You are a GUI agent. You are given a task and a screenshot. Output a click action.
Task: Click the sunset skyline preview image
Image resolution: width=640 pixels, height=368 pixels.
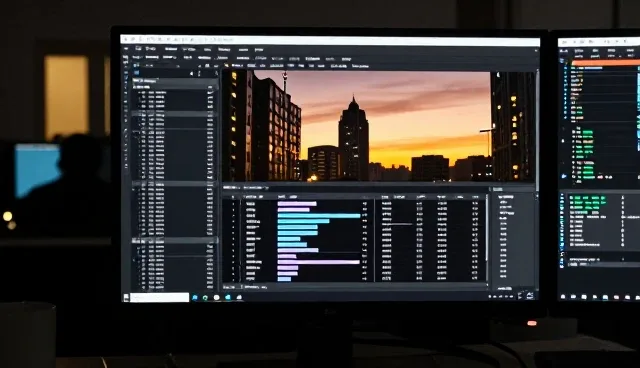pyautogui.click(x=378, y=126)
